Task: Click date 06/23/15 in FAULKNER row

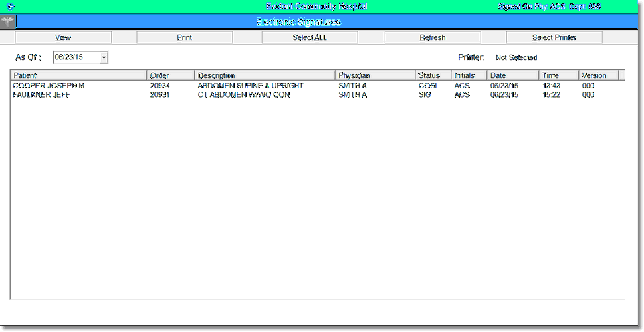Action: 505,95
